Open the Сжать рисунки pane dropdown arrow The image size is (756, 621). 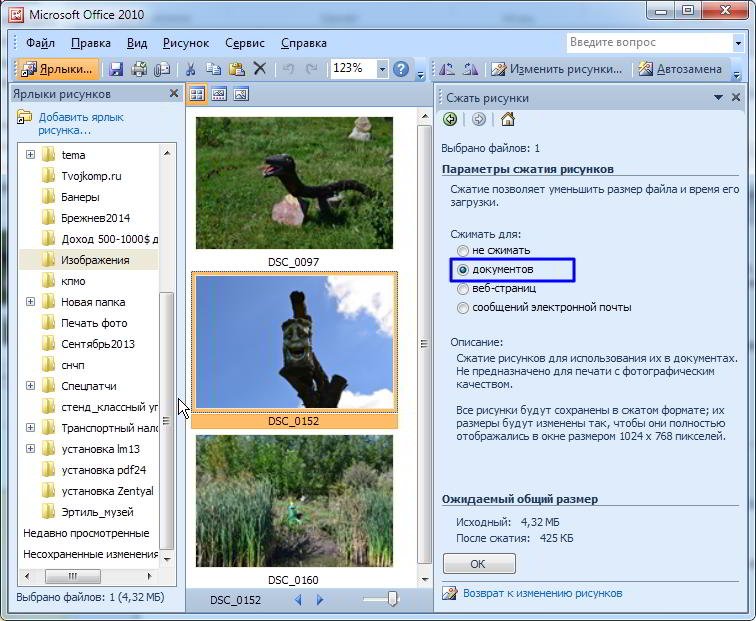pos(718,98)
